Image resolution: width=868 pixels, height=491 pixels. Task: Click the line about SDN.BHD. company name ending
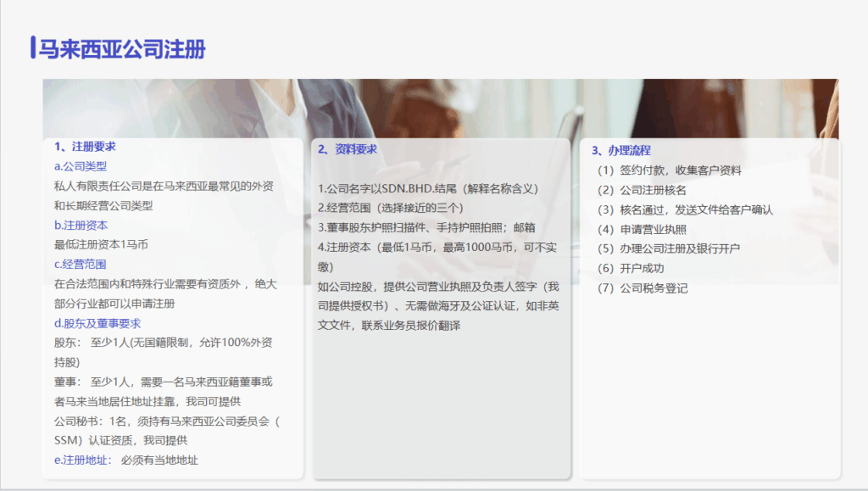coord(428,188)
